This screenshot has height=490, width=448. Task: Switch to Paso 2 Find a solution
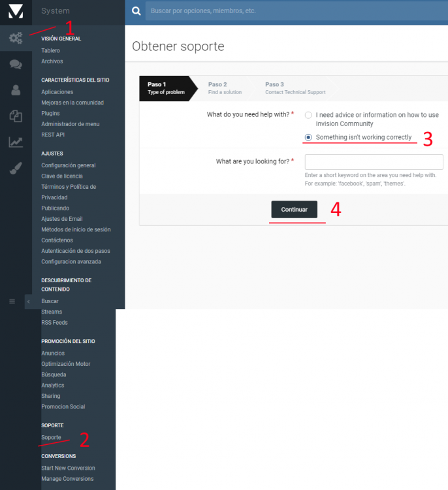click(x=225, y=88)
